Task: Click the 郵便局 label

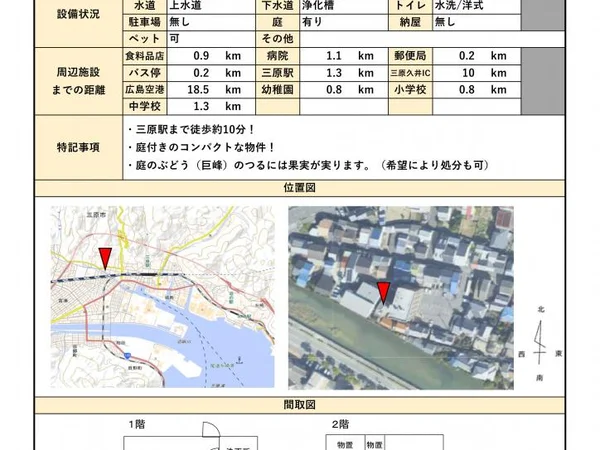Action: [x=410, y=56]
